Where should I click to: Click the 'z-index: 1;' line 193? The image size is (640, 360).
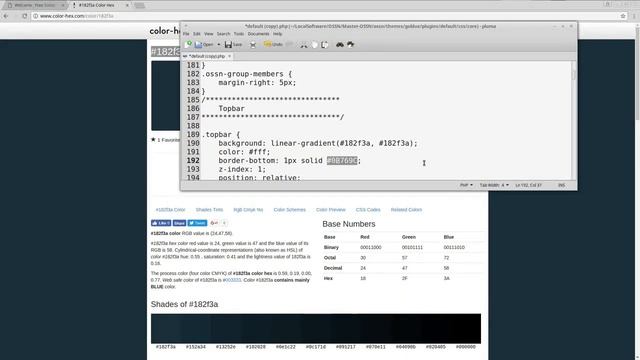(242, 169)
